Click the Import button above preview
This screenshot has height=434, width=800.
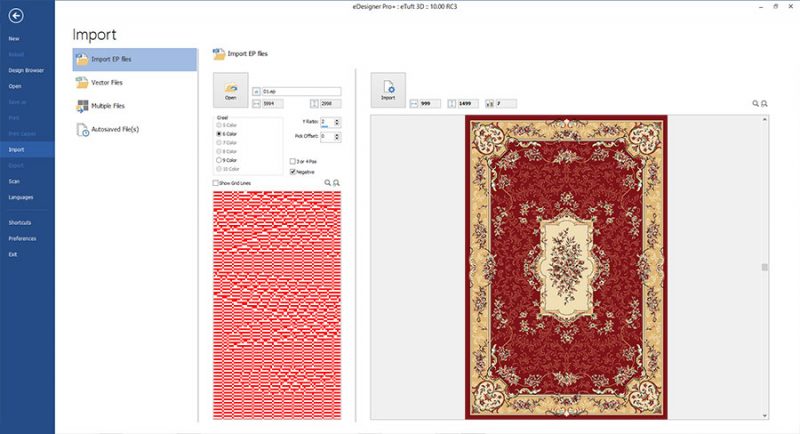(x=388, y=90)
